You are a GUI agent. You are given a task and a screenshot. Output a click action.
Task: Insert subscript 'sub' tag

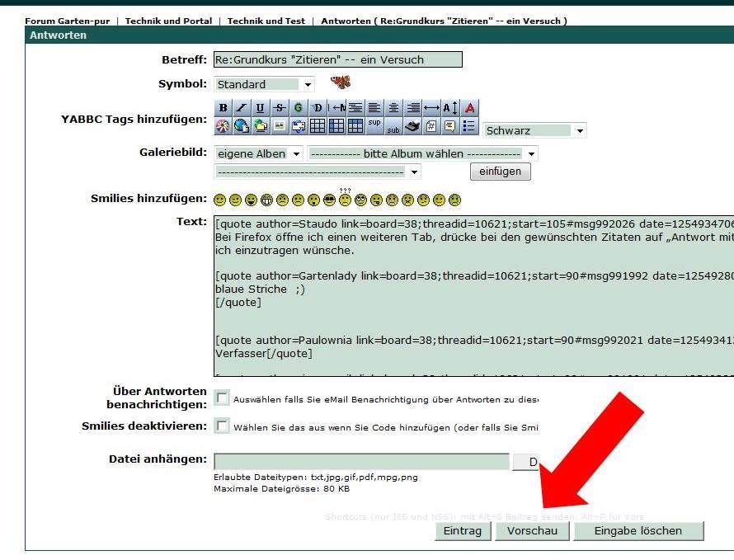click(x=393, y=126)
